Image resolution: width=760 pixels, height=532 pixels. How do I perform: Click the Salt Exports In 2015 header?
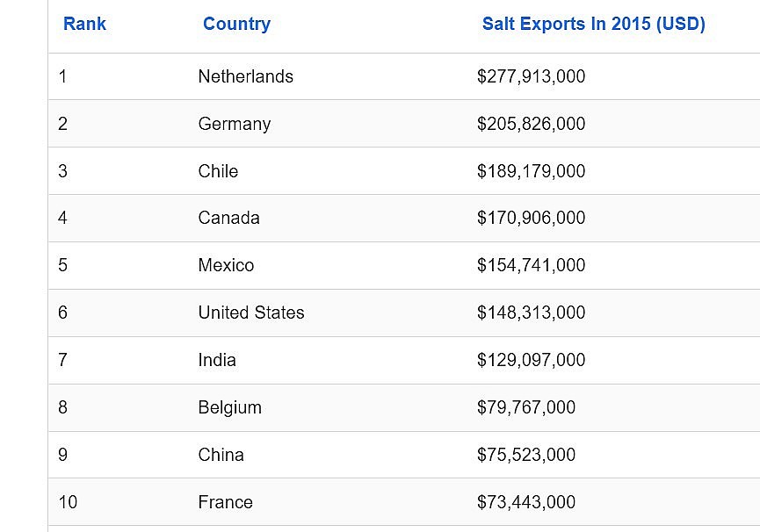tap(593, 25)
